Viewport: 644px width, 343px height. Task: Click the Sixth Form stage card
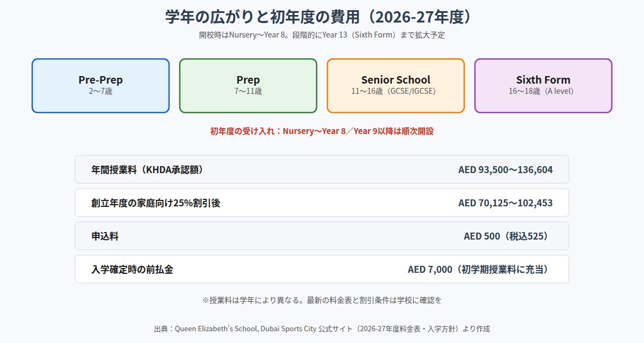543,86
